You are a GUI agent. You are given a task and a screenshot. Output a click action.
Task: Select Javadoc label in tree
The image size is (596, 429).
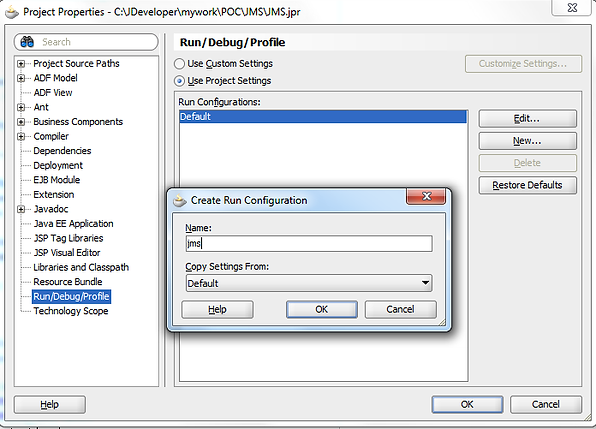click(x=51, y=209)
